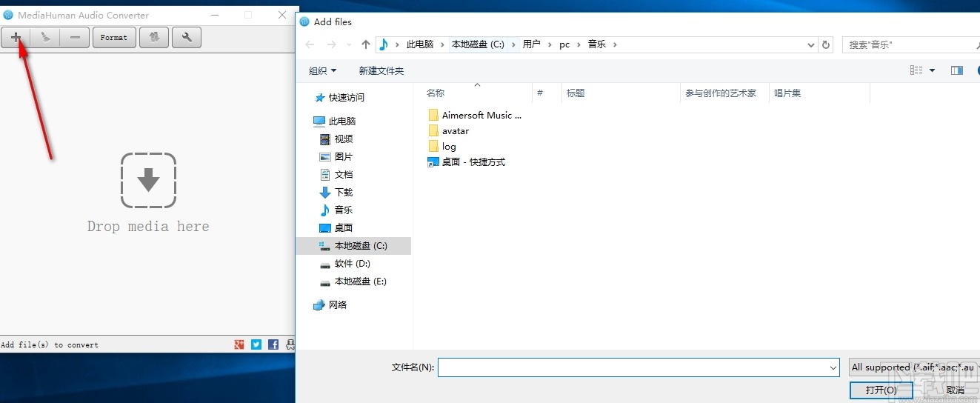Select 音乐 in the navigation tree
This screenshot has height=403, width=980.
[344, 210]
